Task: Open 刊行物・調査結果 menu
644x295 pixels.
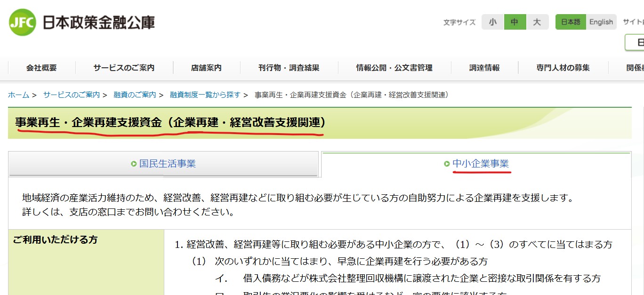Action: 289,68
